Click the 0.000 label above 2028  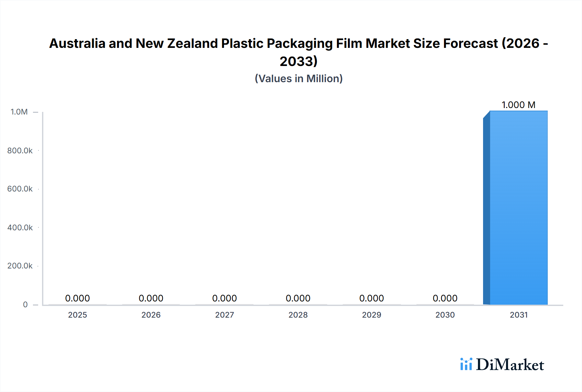click(x=298, y=298)
